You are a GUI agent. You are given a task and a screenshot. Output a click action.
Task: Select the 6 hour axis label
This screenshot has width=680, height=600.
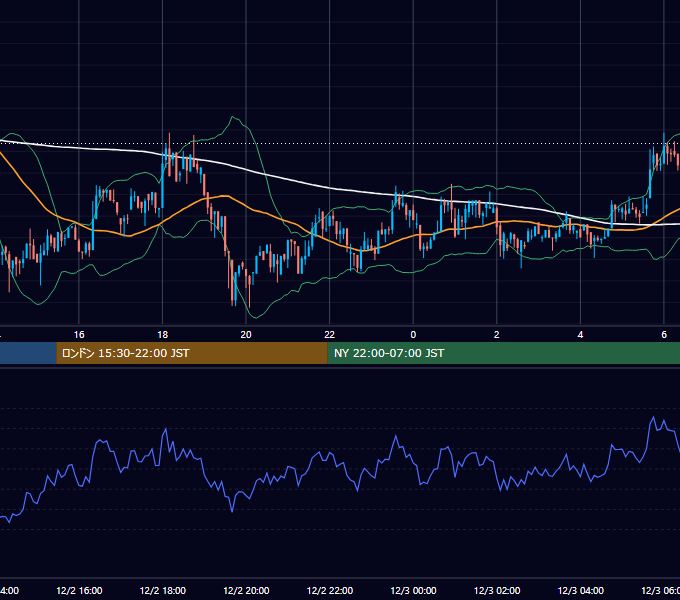664,335
